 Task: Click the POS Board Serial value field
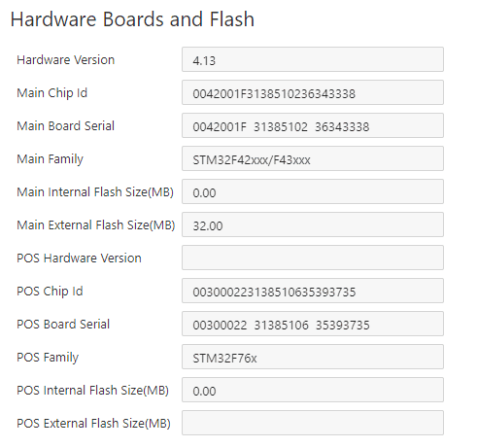pos(313,324)
